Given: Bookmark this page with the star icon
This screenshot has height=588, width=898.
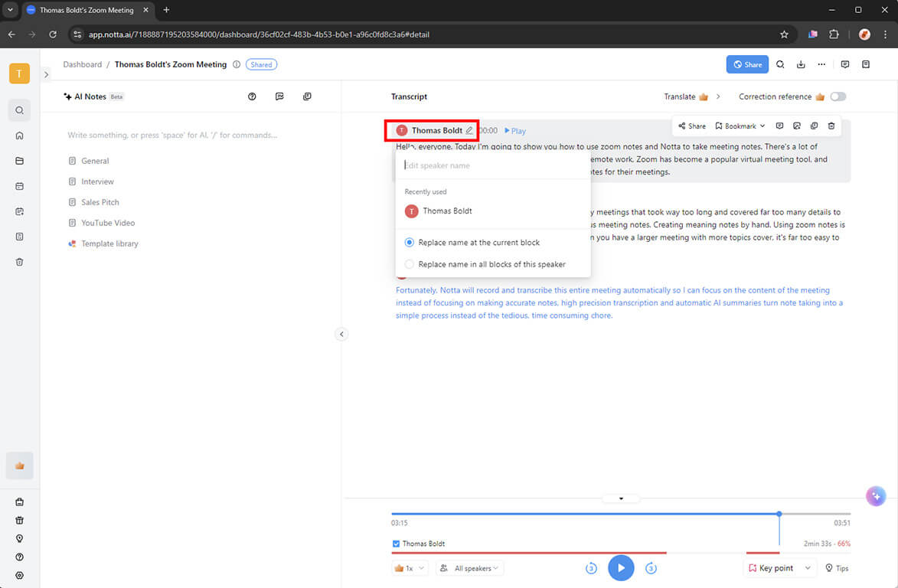Looking at the screenshot, I should coord(784,34).
